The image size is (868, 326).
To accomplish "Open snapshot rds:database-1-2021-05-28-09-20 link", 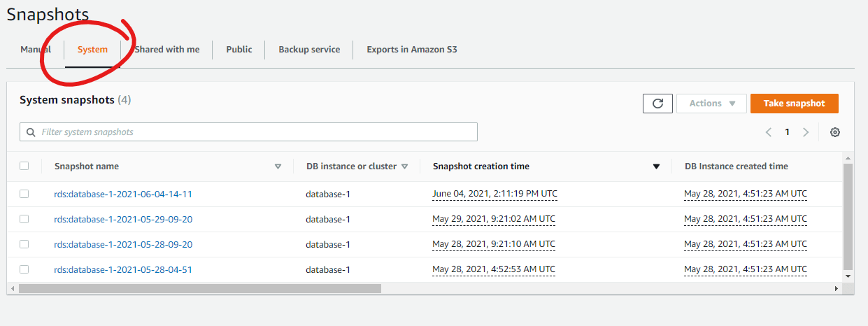I will [x=123, y=244].
